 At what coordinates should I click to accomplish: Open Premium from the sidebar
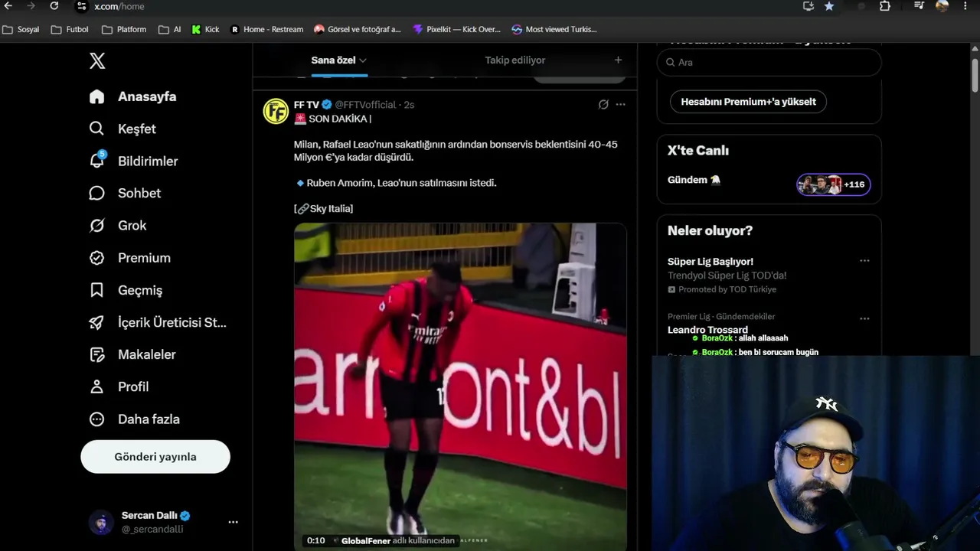coord(129,258)
